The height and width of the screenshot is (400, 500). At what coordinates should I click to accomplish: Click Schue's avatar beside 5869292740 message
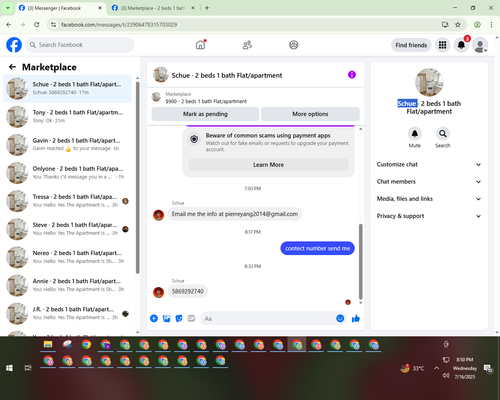click(158, 292)
